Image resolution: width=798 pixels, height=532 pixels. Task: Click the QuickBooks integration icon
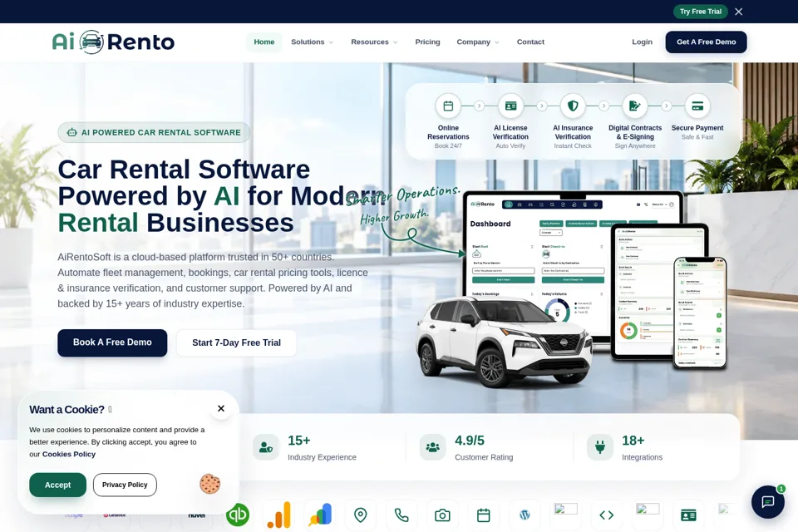(238, 515)
